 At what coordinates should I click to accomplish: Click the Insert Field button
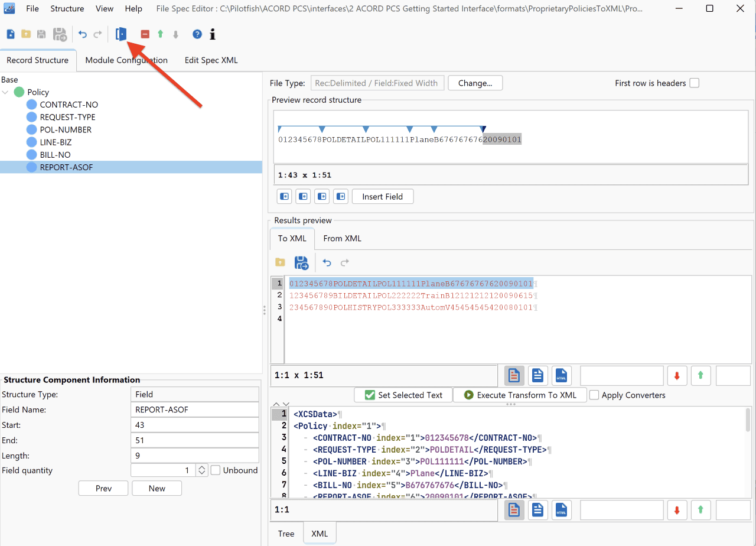click(383, 197)
